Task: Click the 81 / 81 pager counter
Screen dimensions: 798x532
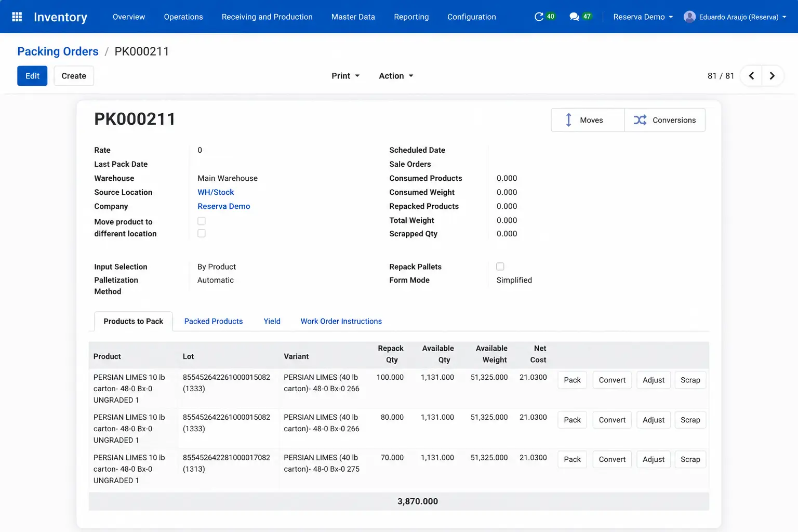Action: coord(721,76)
